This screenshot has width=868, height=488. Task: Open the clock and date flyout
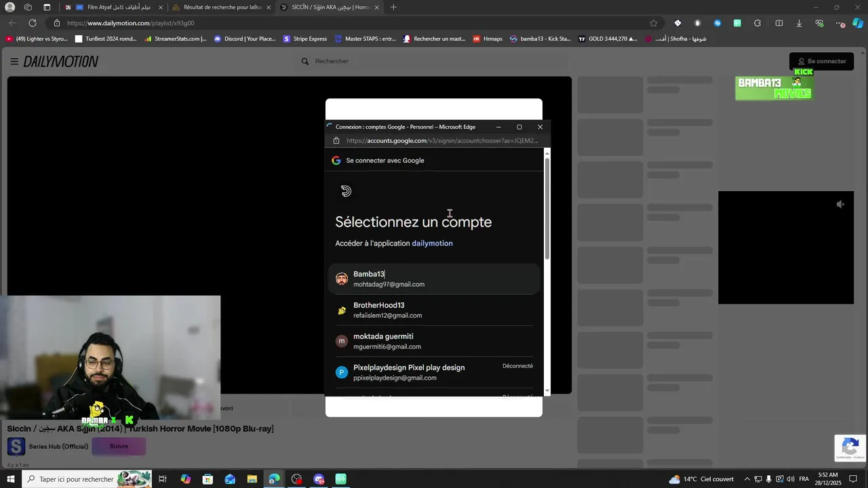[828, 479]
